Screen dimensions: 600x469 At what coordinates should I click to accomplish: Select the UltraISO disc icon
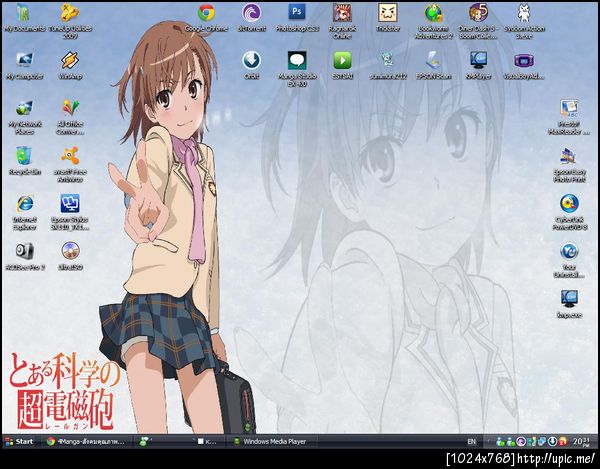click(70, 256)
